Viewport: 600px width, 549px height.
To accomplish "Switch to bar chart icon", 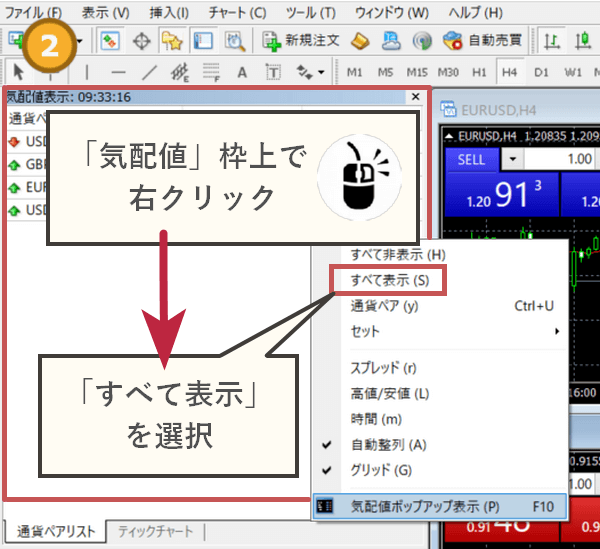I will click(552, 40).
